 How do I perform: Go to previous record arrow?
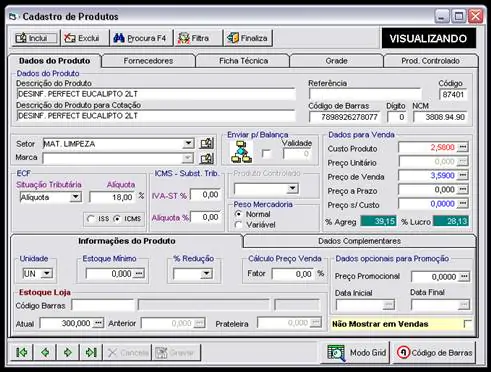[45, 352]
